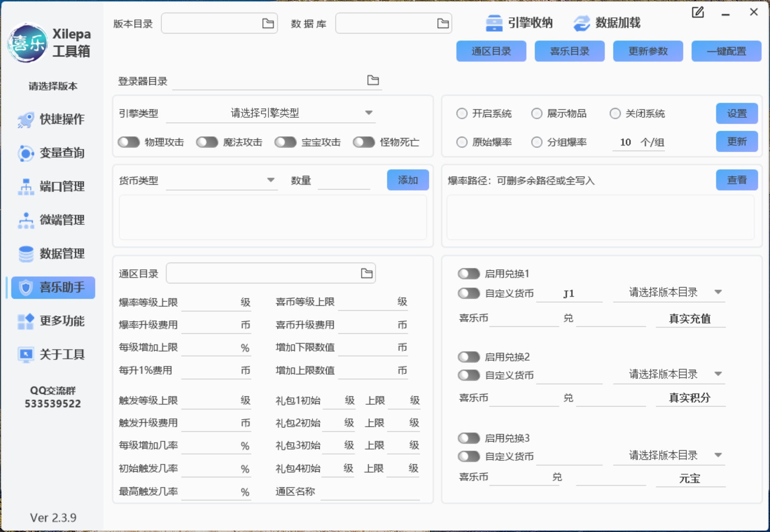Click 一键配置 button
This screenshot has height=532, width=770.
[727, 51]
